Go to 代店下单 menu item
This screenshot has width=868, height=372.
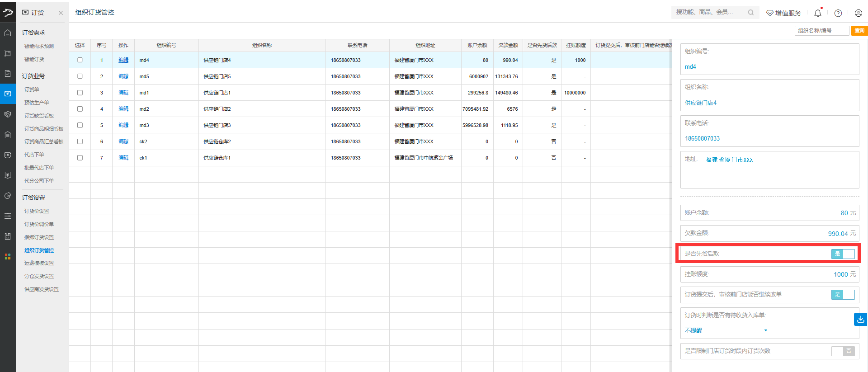tap(34, 155)
